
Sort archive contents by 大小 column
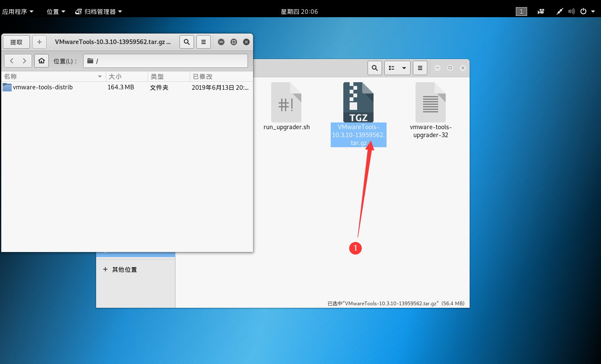[127, 76]
